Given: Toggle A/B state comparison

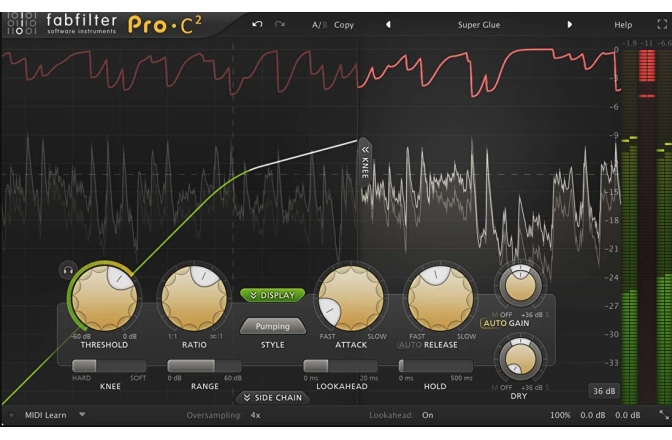Looking at the screenshot, I should tap(319, 25).
